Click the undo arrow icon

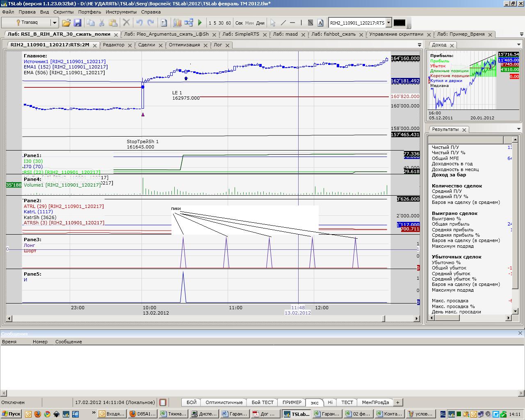point(139,23)
